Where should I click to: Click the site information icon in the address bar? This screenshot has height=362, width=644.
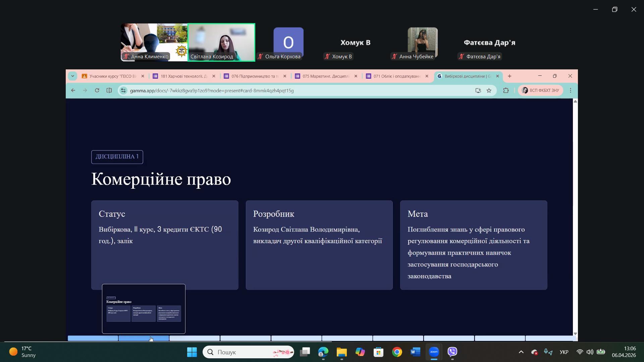[123, 90]
